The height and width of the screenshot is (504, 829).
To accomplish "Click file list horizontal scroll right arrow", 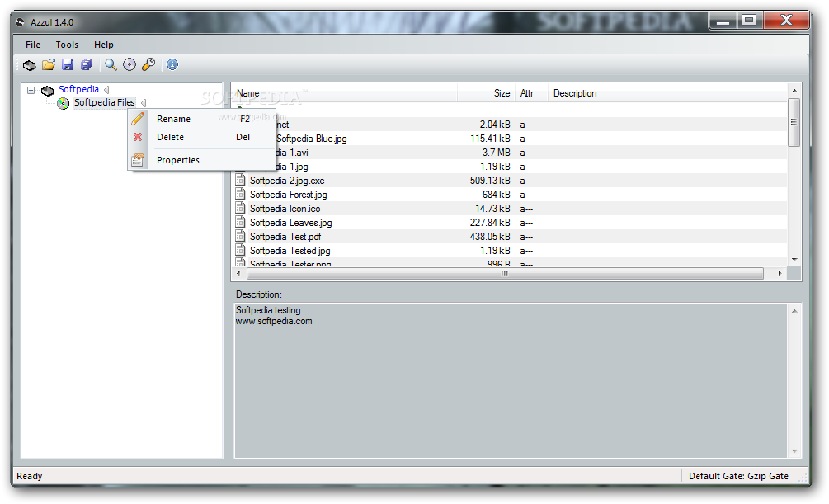I will point(780,273).
